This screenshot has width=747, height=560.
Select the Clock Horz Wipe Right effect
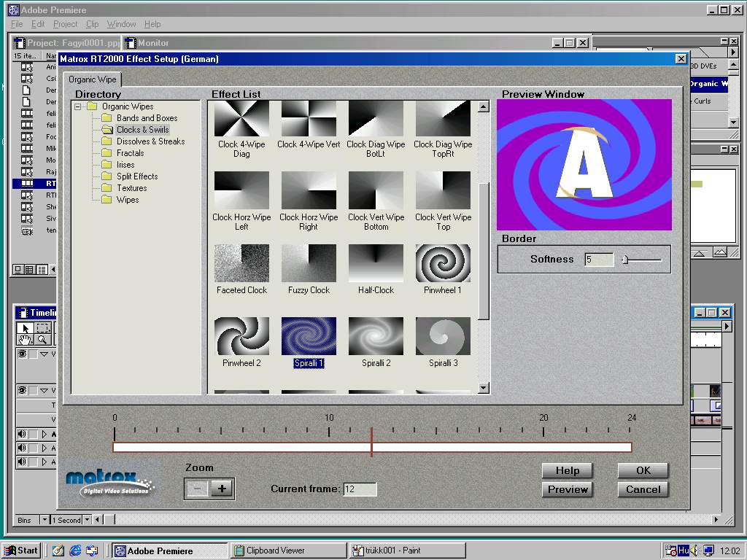(x=309, y=201)
